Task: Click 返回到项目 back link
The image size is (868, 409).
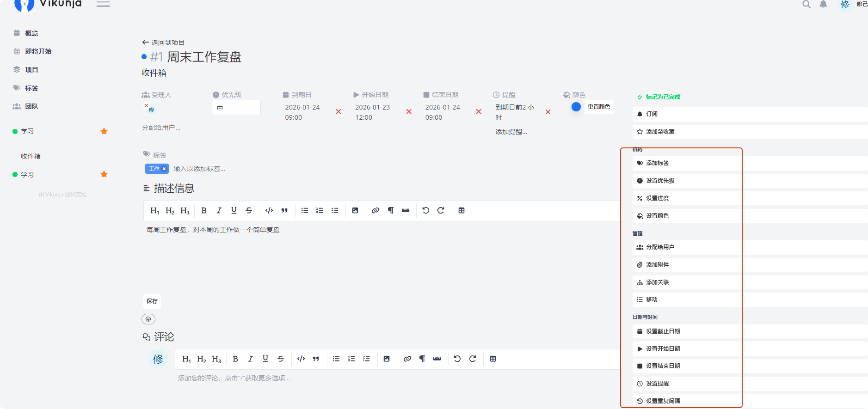Action: [164, 43]
